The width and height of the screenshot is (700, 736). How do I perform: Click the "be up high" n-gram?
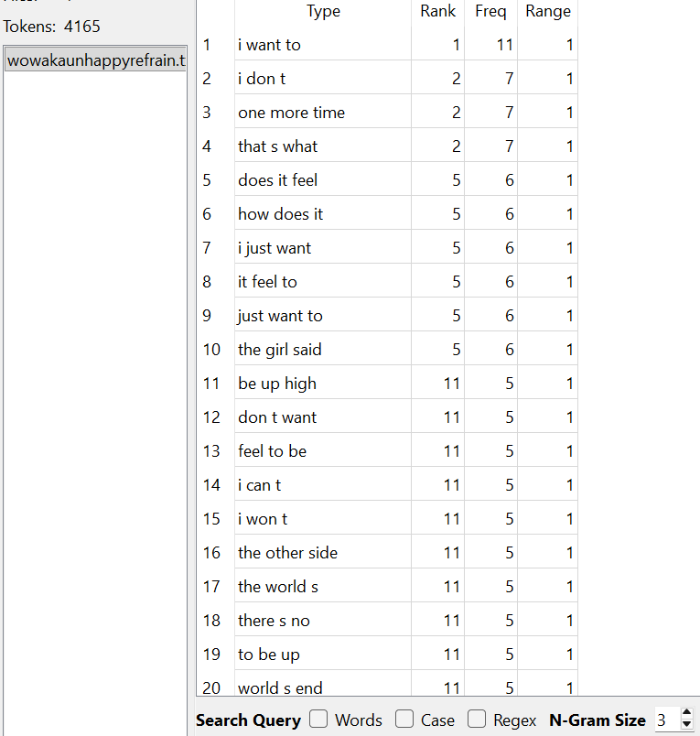point(276,384)
